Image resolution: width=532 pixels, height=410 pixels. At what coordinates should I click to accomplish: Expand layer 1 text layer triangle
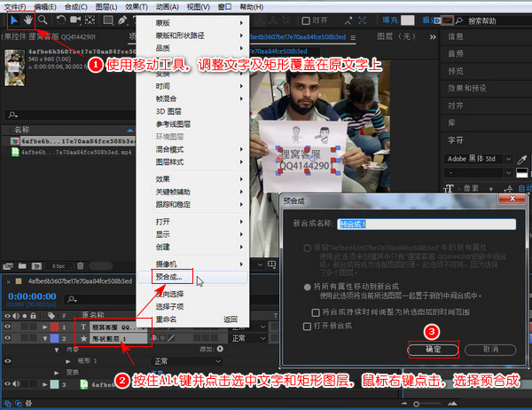coord(45,327)
